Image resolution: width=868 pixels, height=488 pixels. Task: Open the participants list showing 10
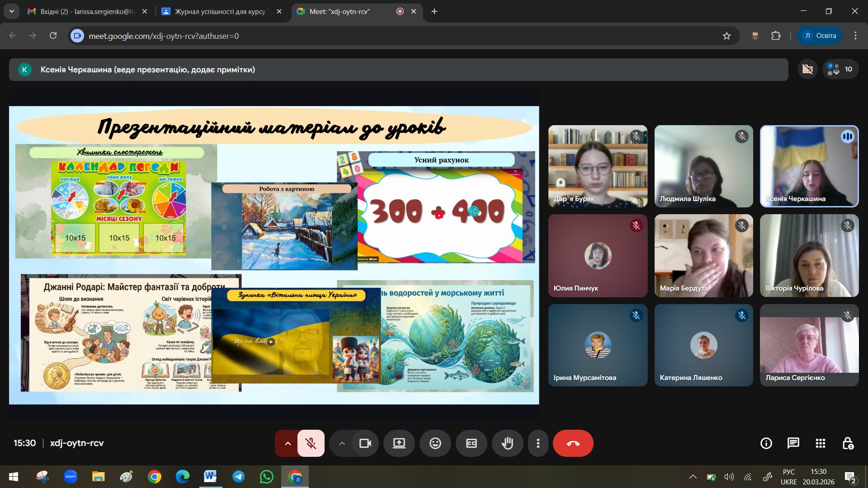coord(840,69)
